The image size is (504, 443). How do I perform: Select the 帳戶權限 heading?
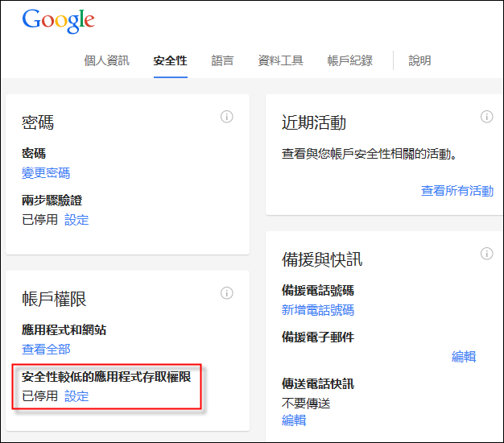[x=54, y=299]
